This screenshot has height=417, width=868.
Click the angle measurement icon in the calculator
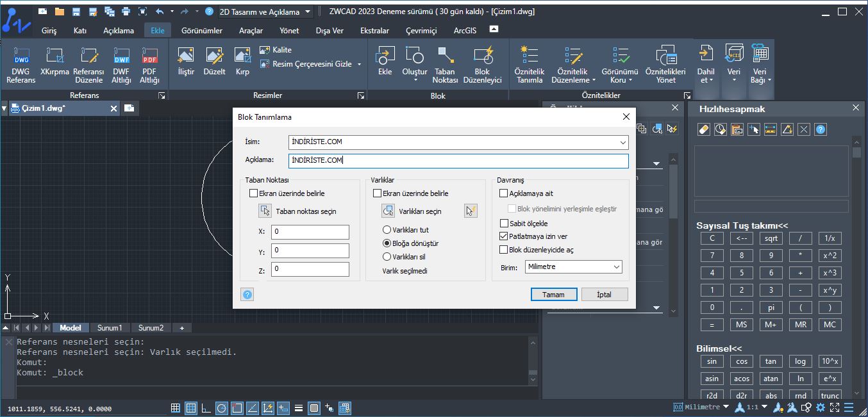787,129
